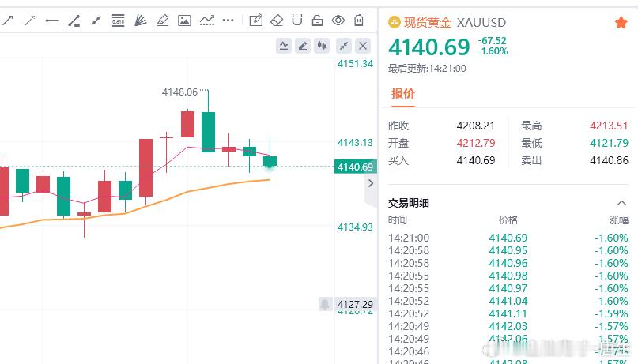Click the 最低 value 4121.79
The image size is (638, 364).
609,143
